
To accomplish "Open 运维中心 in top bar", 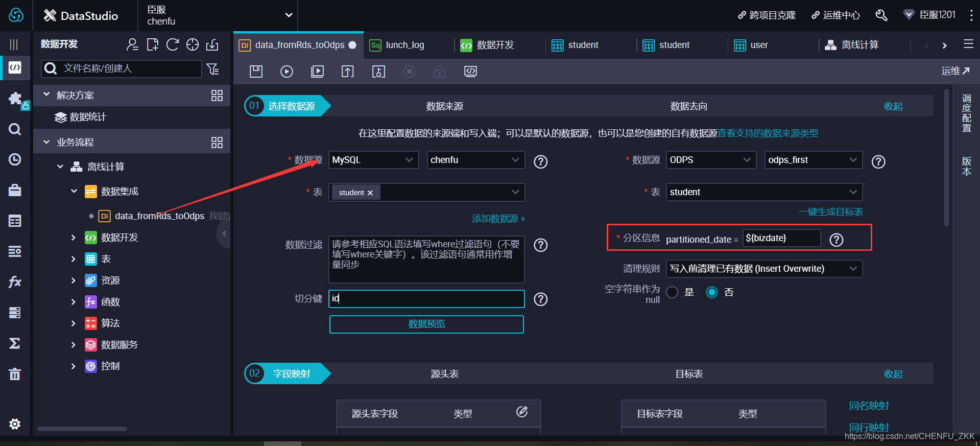I will coord(835,15).
